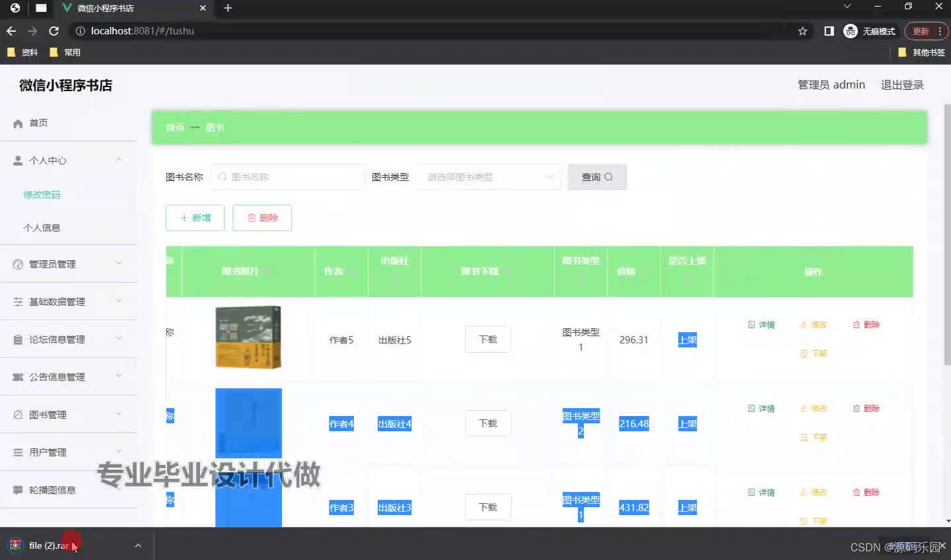The height and width of the screenshot is (560, 951).
Task: Click the 查询 search button
Action: point(596,176)
